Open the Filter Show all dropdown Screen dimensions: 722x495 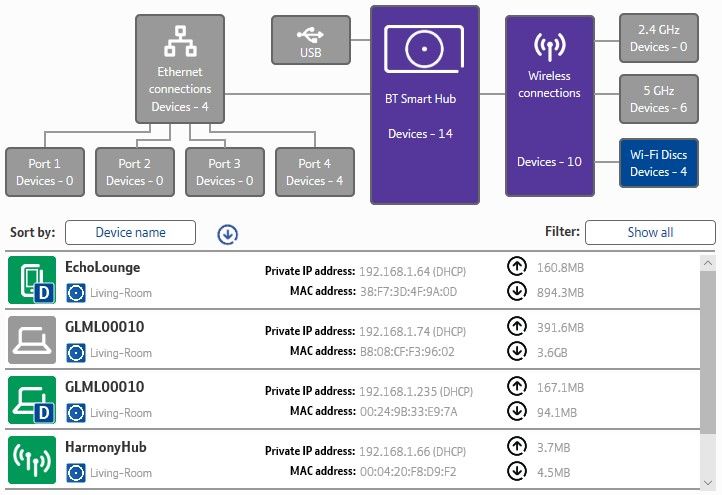click(650, 233)
